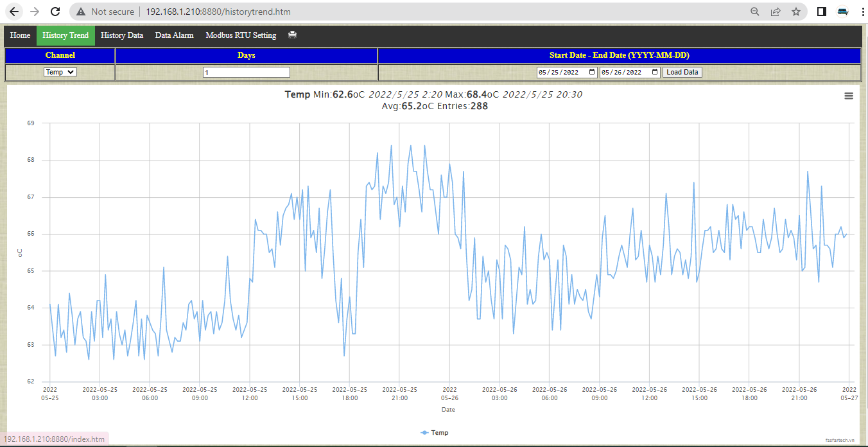Reload the page with the refresh icon

point(55,12)
